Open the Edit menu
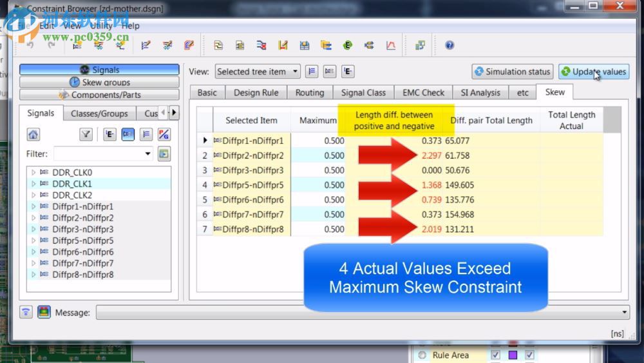 point(47,26)
